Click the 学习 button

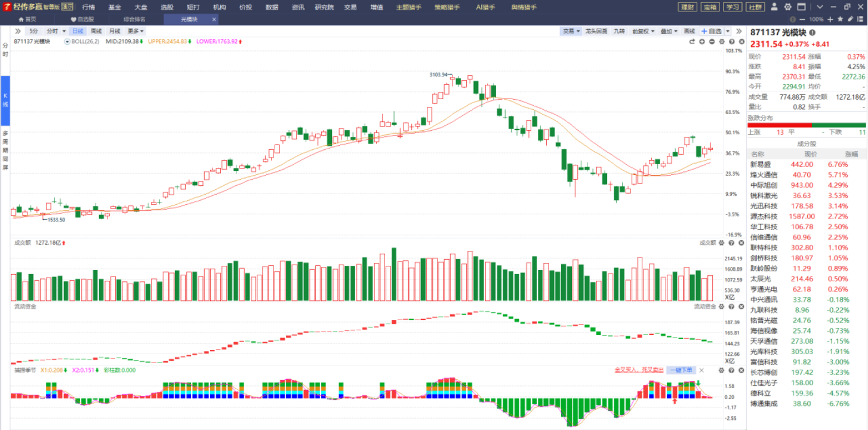(x=732, y=7)
